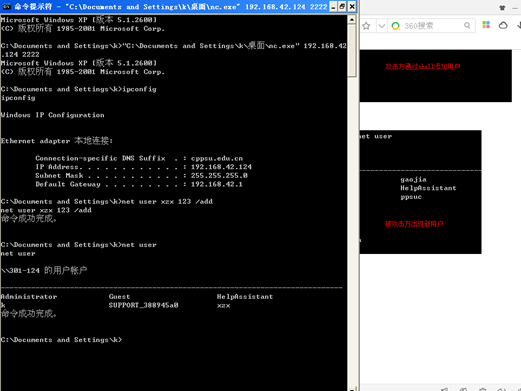Click the command prompt window title icon
The width and height of the screenshot is (521, 391).
click(6, 6)
